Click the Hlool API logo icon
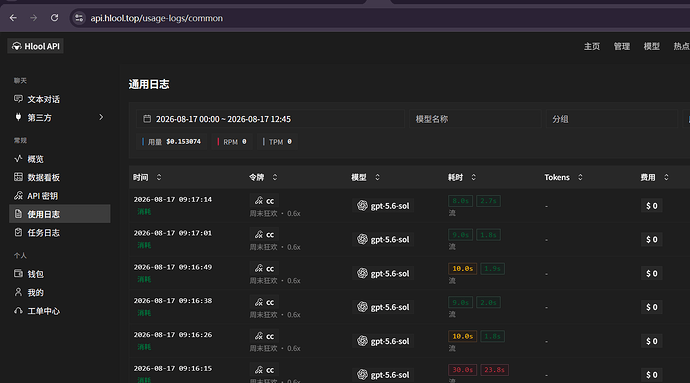Viewport: 690px width, 383px height. click(x=17, y=46)
